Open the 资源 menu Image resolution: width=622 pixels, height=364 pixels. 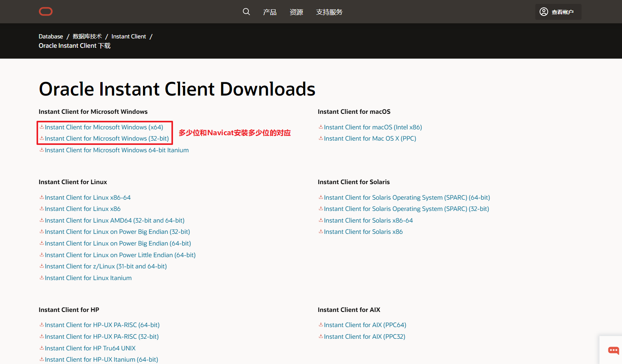tap(296, 12)
